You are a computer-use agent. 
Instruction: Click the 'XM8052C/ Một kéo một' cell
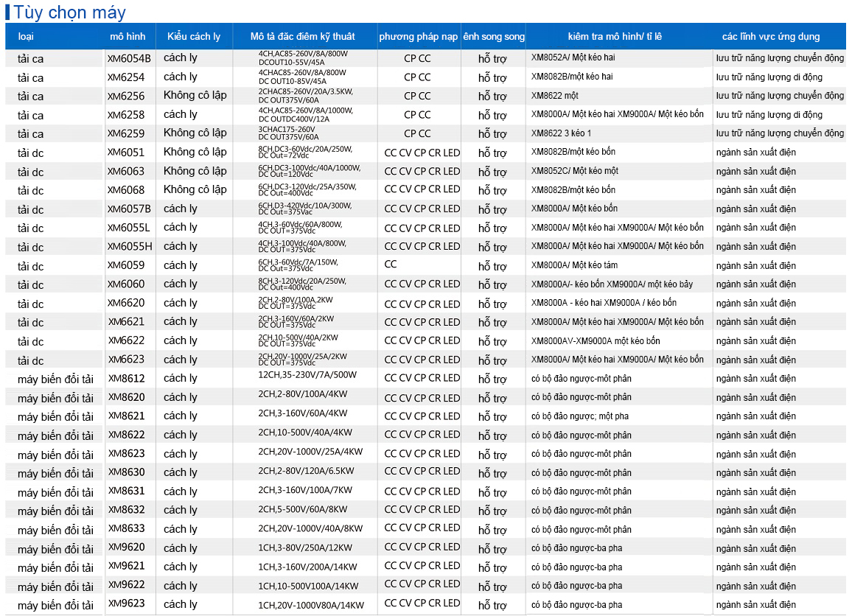coord(575,171)
